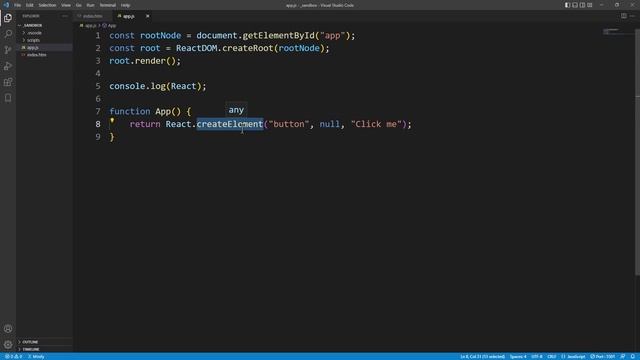Image resolution: width=640 pixels, height=360 pixels.
Task: Open the Go menu
Action: (x=78, y=5)
